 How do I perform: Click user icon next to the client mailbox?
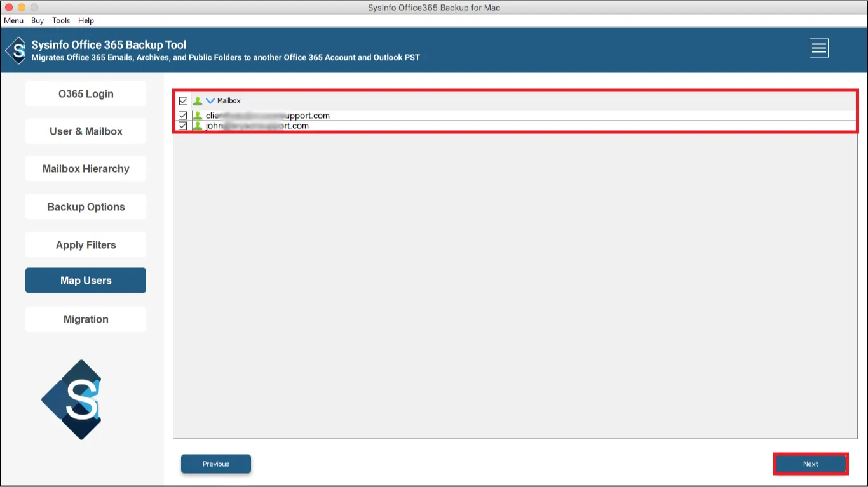(198, 116)
